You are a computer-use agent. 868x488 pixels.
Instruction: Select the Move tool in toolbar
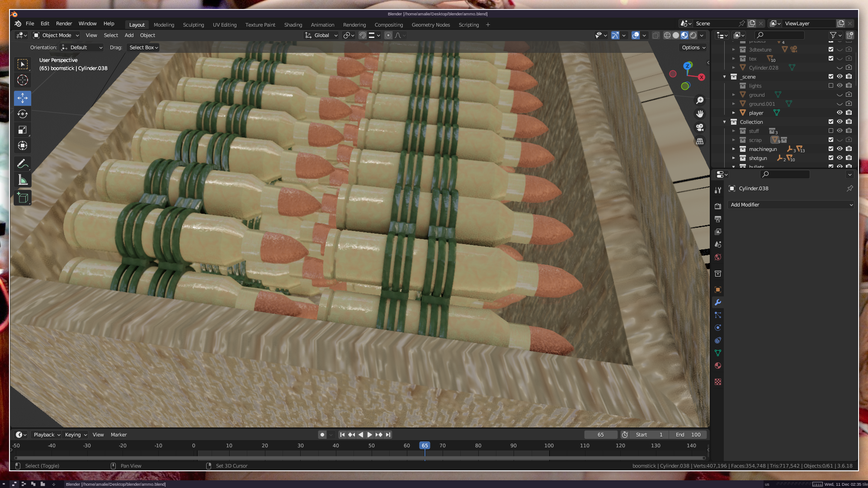(23, 98)
